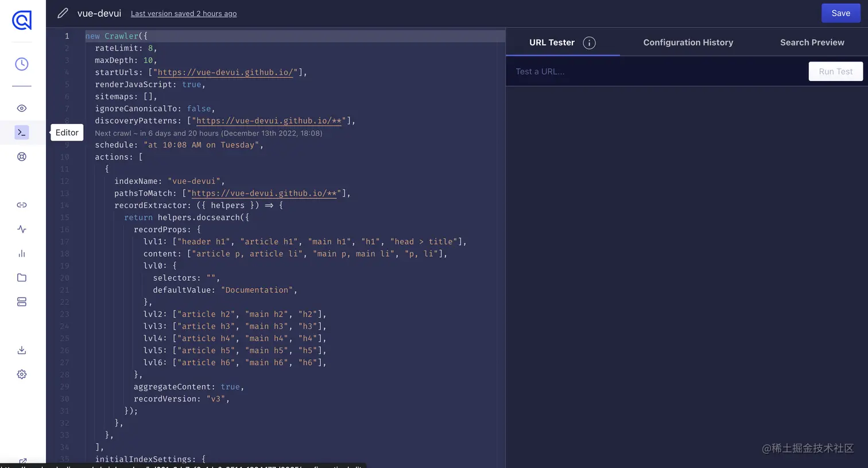868x468 pixels.
Task: Click the lvl3 'article h3' line
Action: [x=235, y=326]
